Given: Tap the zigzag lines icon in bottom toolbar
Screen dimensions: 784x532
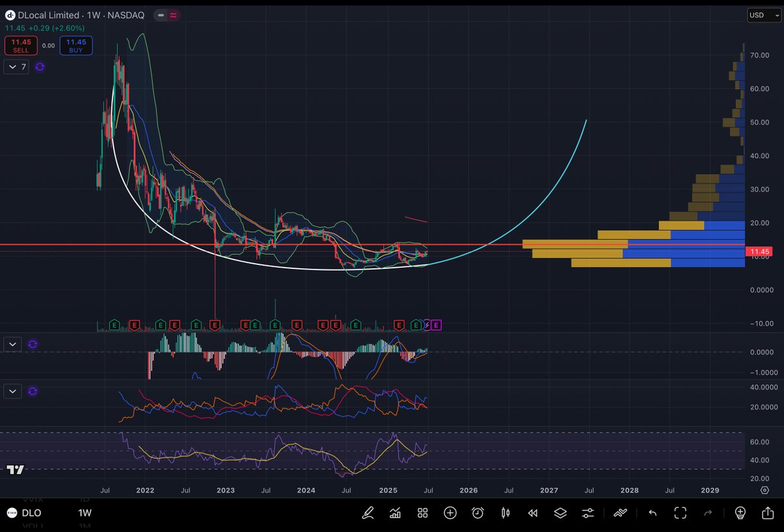Looking at the screenshot, I should click(x=620, y=512).
